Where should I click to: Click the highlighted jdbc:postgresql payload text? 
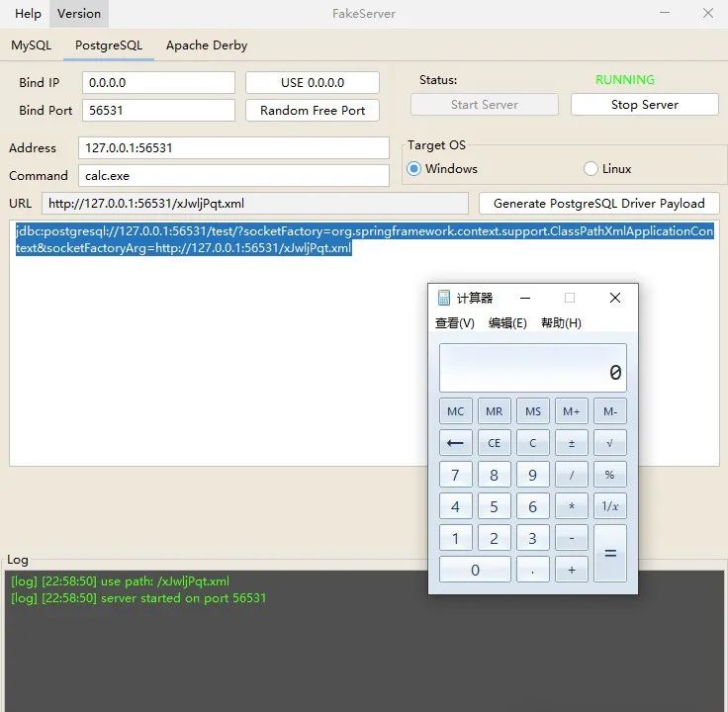point(364,239)
